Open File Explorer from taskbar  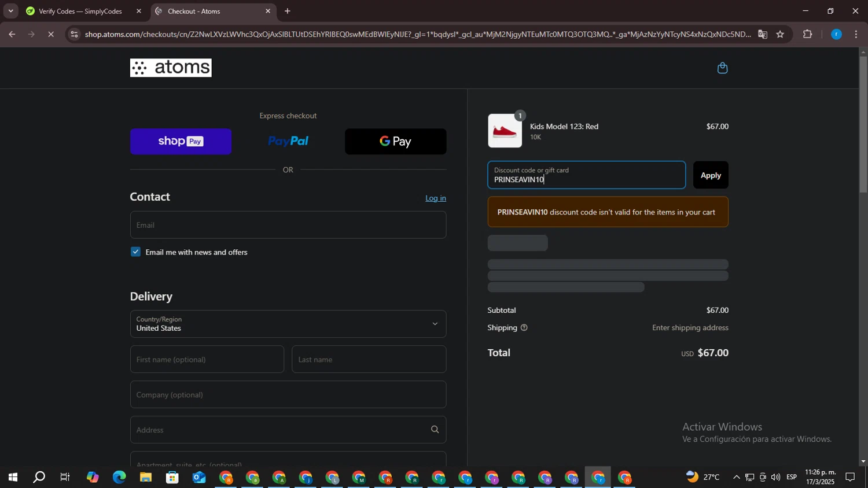coord(146,478)
